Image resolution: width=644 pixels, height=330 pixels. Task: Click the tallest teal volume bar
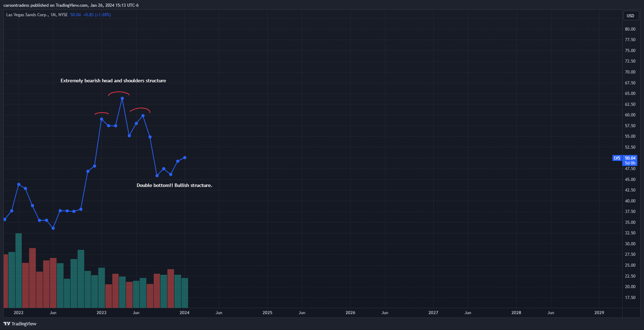(x=19, y=270)
